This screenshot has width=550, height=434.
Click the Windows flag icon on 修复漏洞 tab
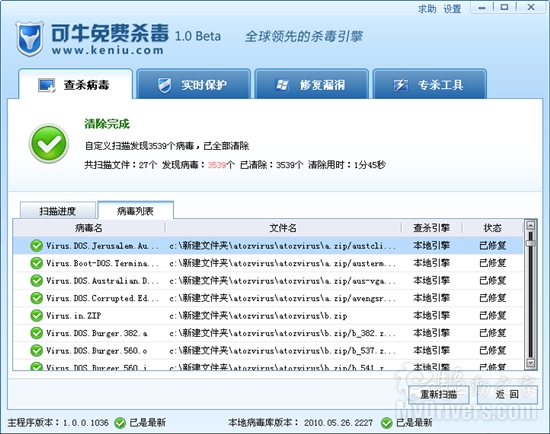[x=282, y=85]
